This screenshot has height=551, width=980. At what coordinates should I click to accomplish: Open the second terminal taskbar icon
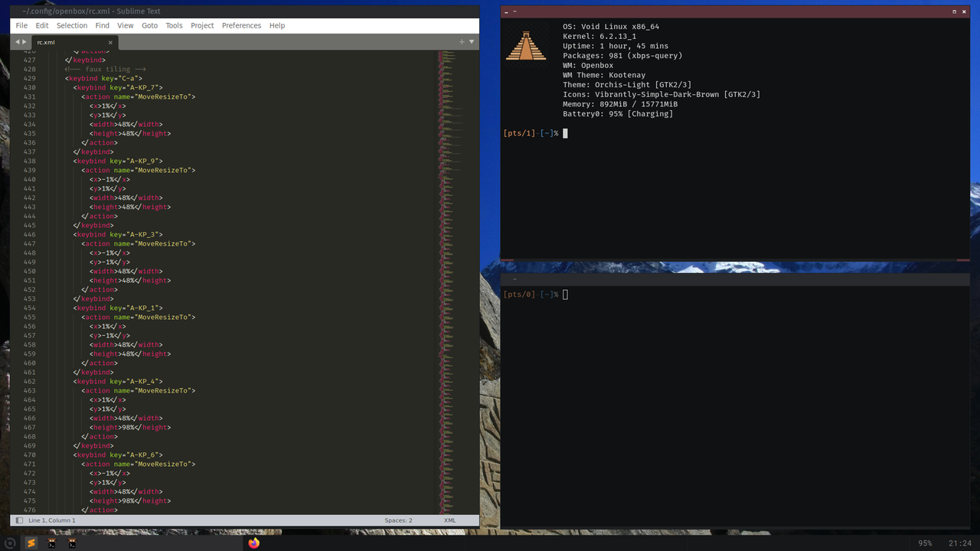(x=71, y=543)
